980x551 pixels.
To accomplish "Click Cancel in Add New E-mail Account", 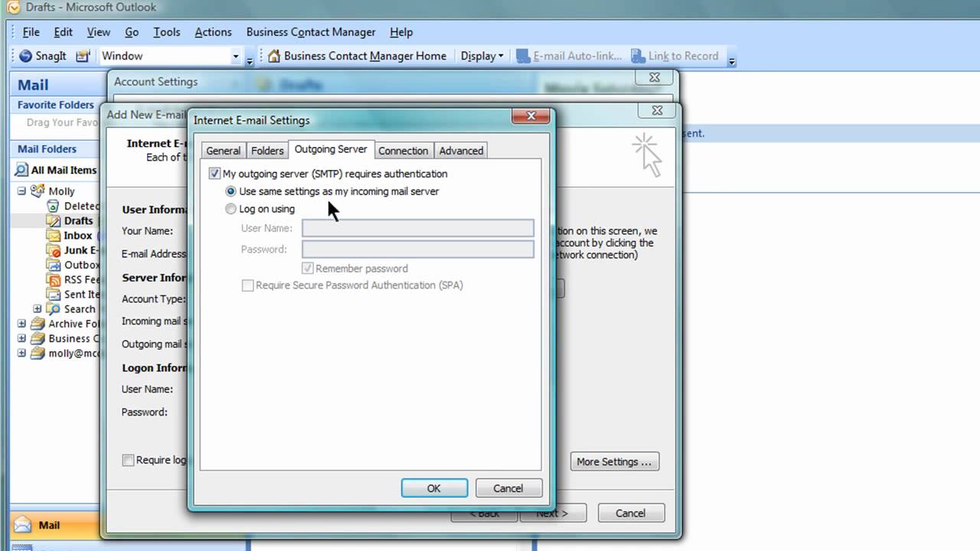I will [x=631, y=513].
